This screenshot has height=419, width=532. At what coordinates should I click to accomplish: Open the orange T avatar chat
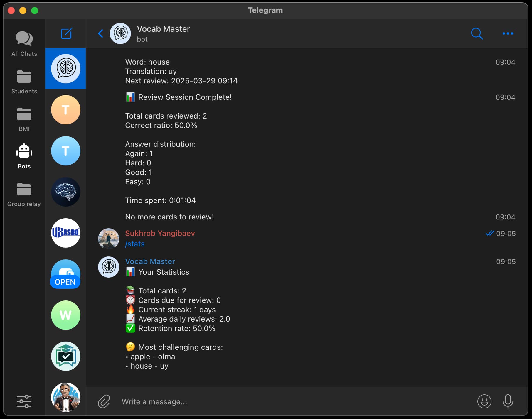click(66, 110)
